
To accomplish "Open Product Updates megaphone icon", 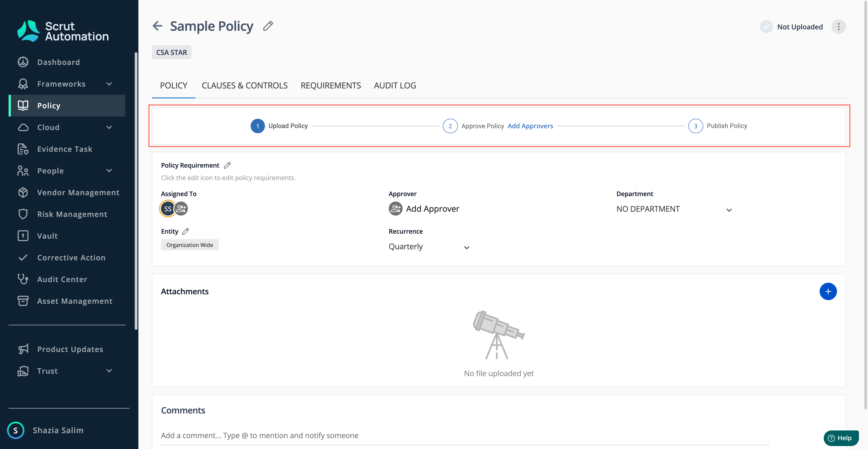I will point(23,349).
